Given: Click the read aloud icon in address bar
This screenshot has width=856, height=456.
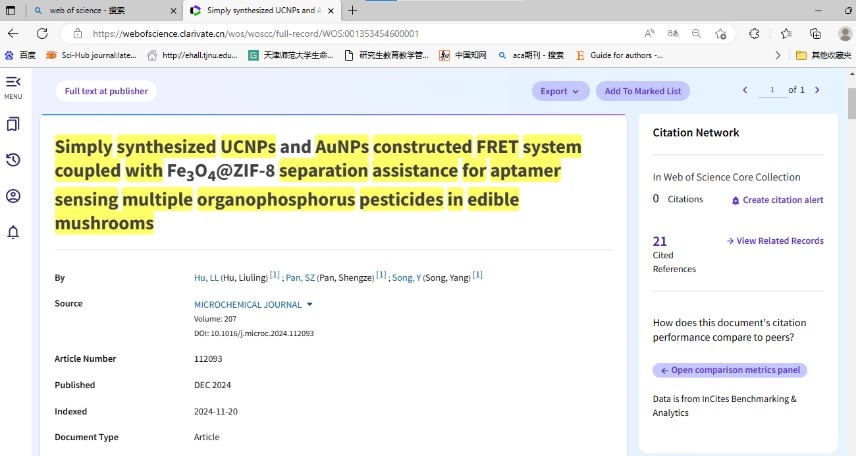Looking at the screenshot, I should pyautogui.click(x=649, y=34).
